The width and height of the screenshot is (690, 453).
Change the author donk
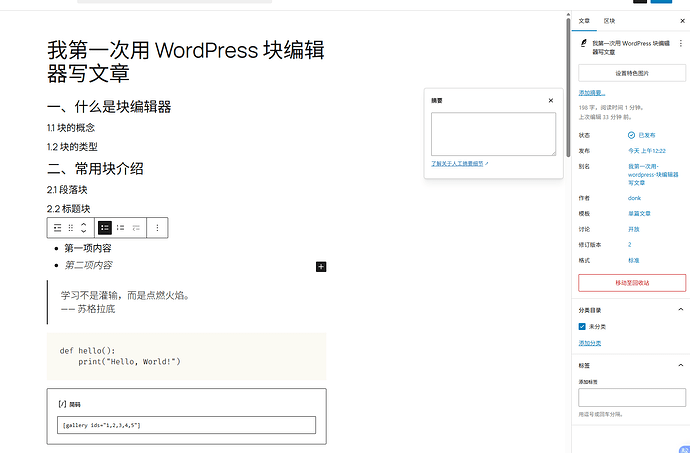(x=635, y=198)
